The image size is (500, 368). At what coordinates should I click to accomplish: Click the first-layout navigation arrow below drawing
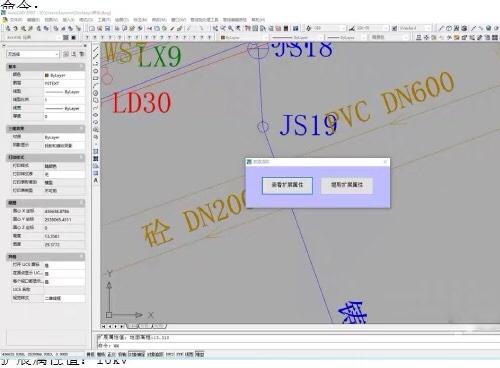point(104,326)
